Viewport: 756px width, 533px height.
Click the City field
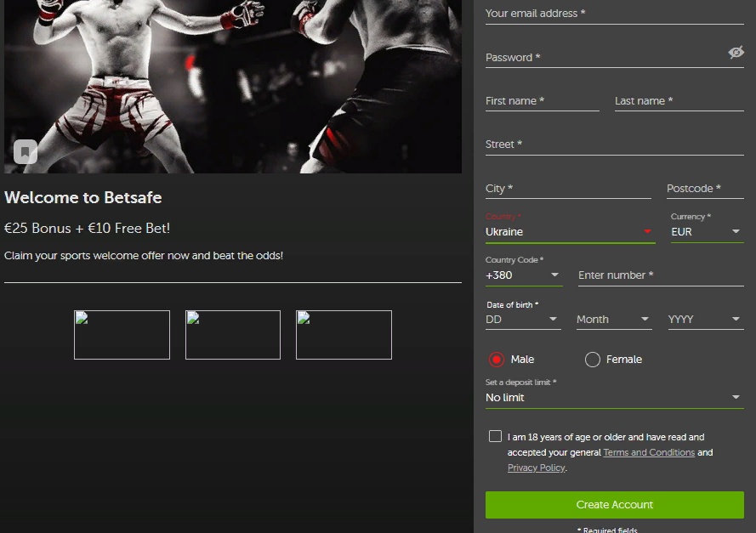(x=568, y=189)
